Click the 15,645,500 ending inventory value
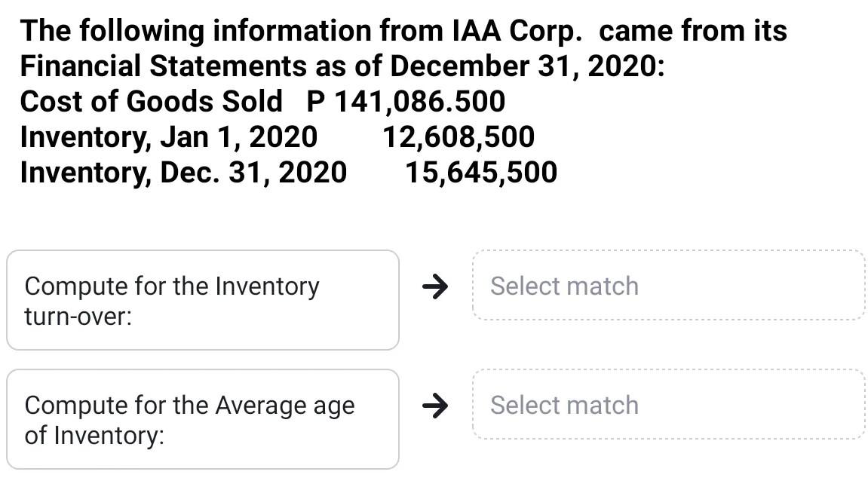The width and height of the screenshot is (868, 484). 481,172
